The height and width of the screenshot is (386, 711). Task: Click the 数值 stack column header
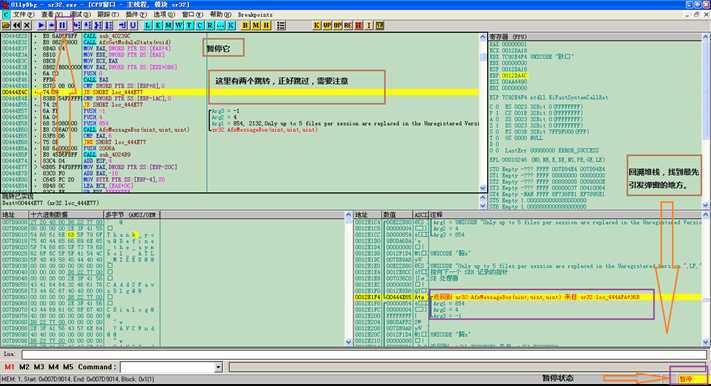397,215
